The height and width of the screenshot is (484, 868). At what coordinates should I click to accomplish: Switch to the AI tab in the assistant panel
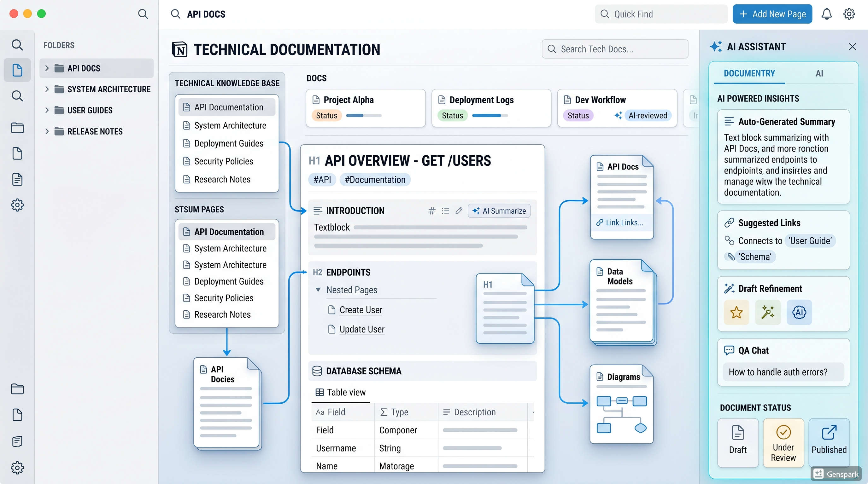click(819, 73)
